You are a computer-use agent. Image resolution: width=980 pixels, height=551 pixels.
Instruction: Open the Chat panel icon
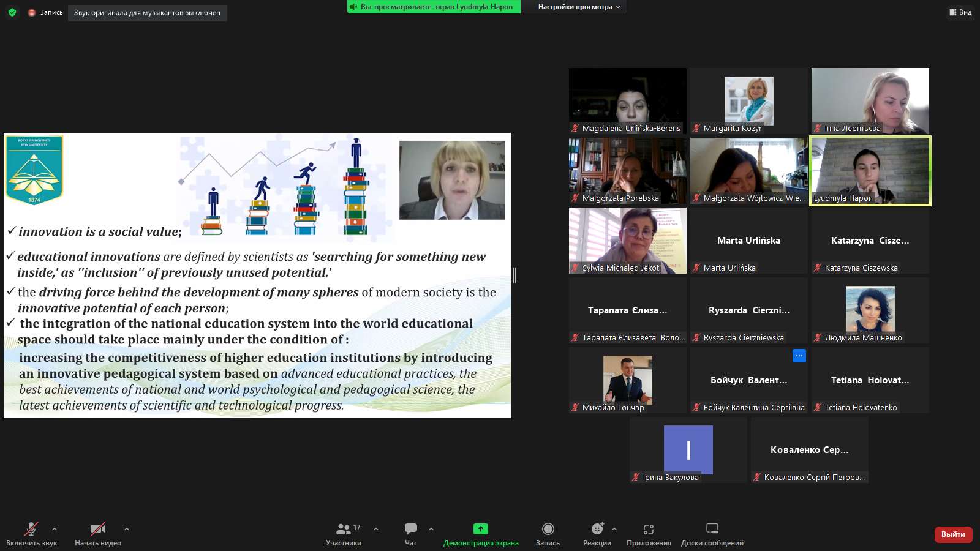pyautogui.click(x=410, y=529)
